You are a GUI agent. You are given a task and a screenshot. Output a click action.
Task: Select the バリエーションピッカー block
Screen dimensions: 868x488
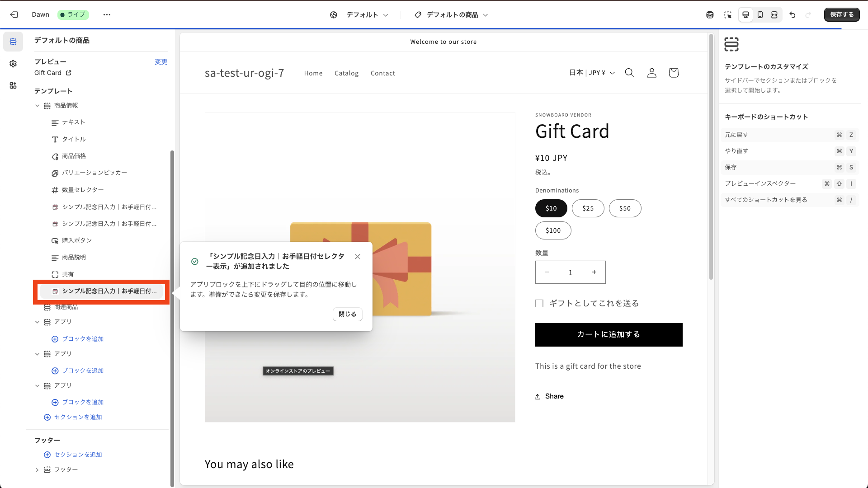[x=94, y=173]
